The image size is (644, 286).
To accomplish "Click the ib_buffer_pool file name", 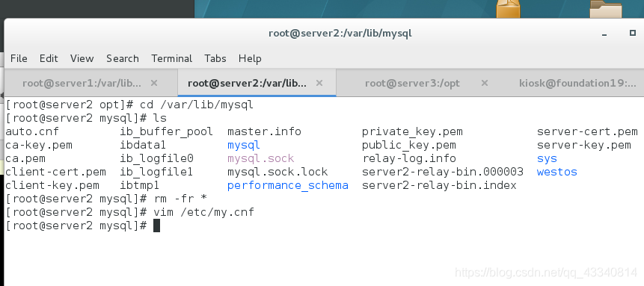I will [166, 131].
